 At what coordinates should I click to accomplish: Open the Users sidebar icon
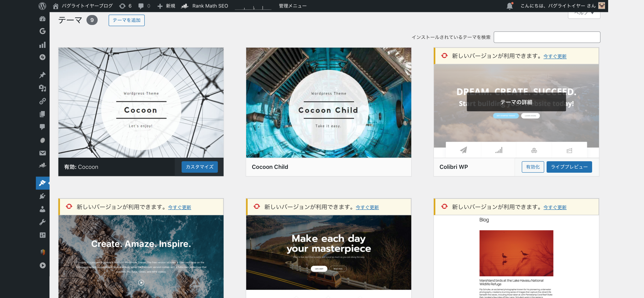42,209
